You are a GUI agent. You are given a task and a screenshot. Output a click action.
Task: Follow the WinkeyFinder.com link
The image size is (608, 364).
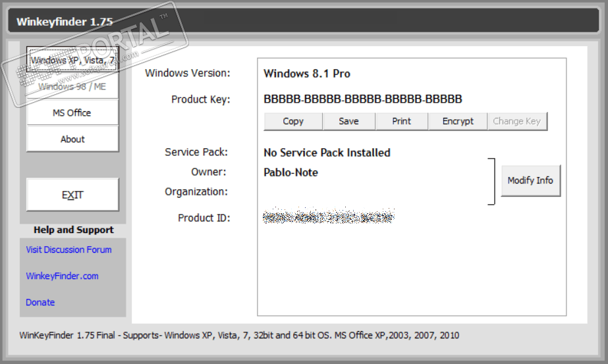62,276
